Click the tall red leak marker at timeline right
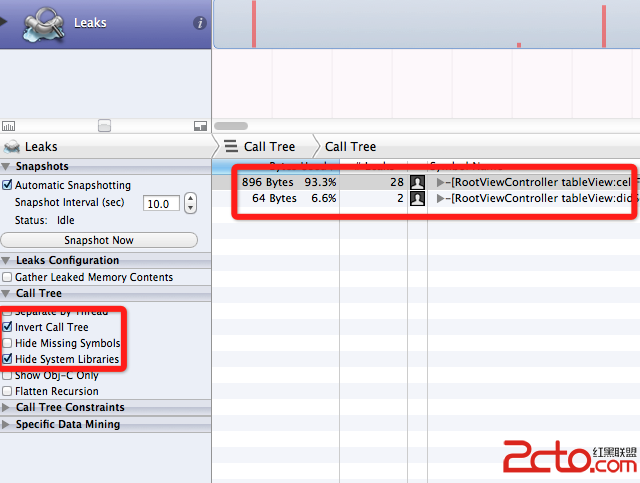 coord(604,26)
